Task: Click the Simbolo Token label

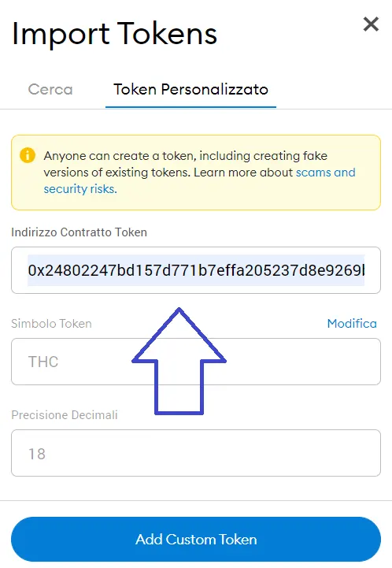Action: (51, 324)
